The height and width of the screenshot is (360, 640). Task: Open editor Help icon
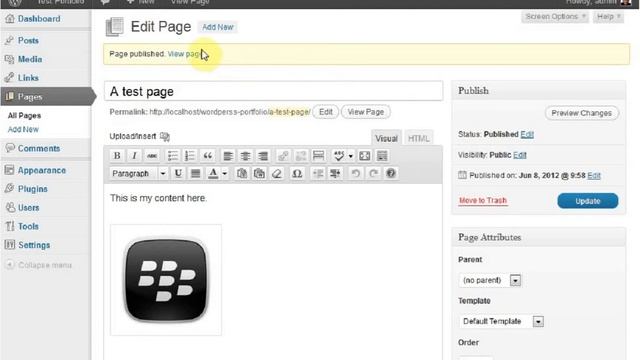coord(391,173)
